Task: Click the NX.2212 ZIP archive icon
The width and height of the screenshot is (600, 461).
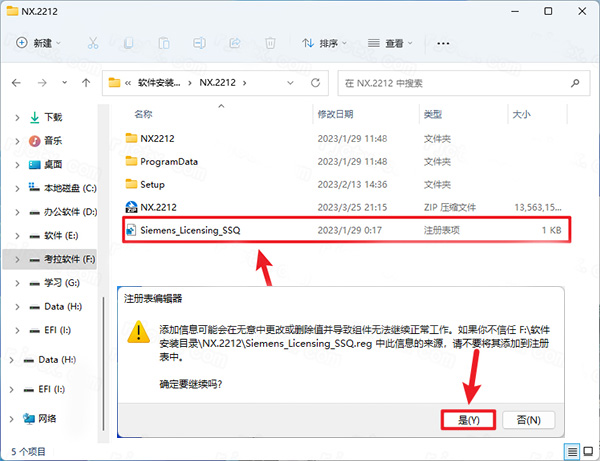Action: pyautogui.click(x=131, y=207)
